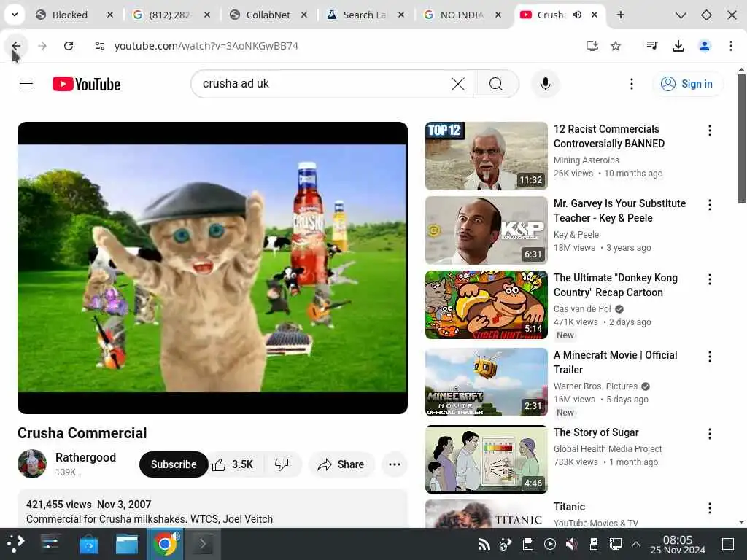Switch to the Search Labs tab
Screen dimensions: 747x560
(x=365, y=15)
